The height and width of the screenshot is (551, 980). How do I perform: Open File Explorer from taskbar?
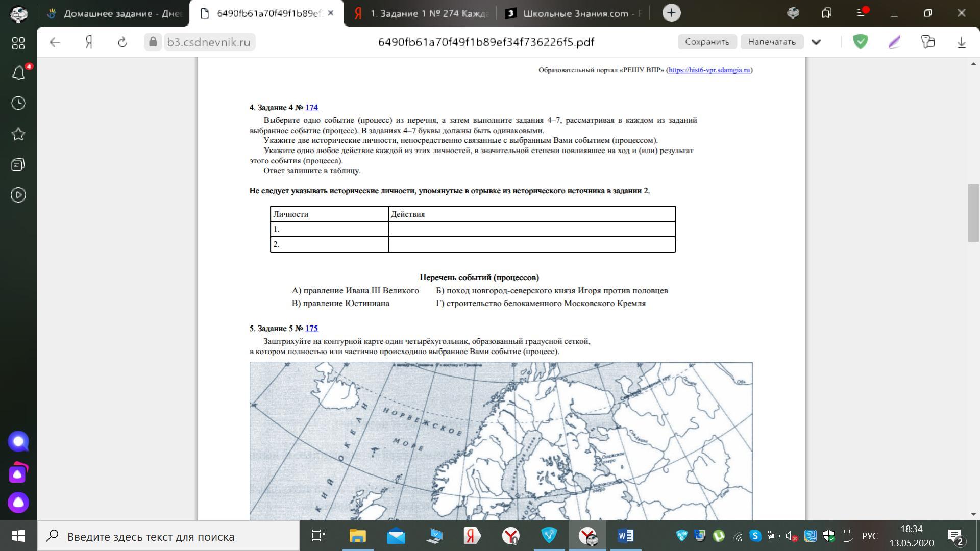click(x=357, y=536)
